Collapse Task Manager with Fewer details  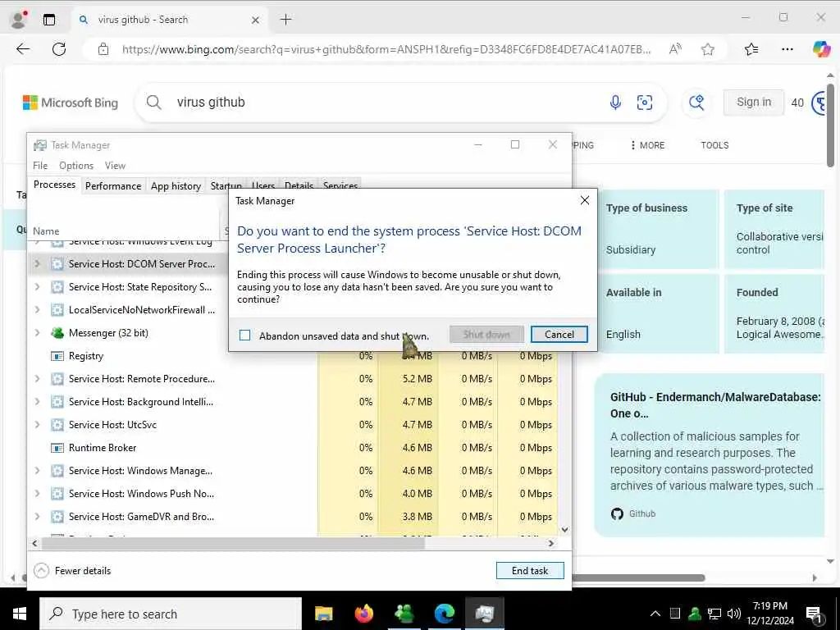click(x=83, y=571)
